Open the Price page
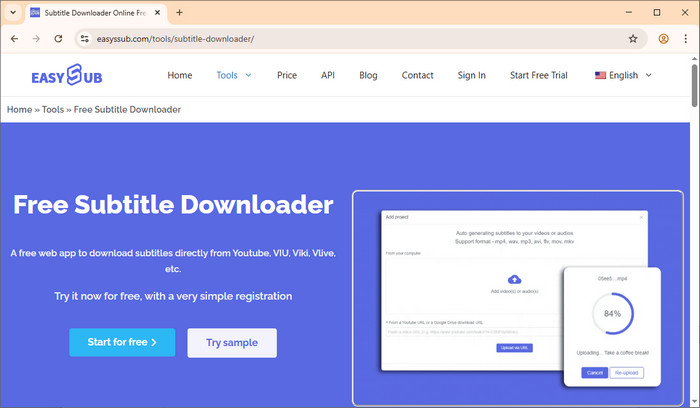This screenshot has width=700, height=408. coord(287,75)
